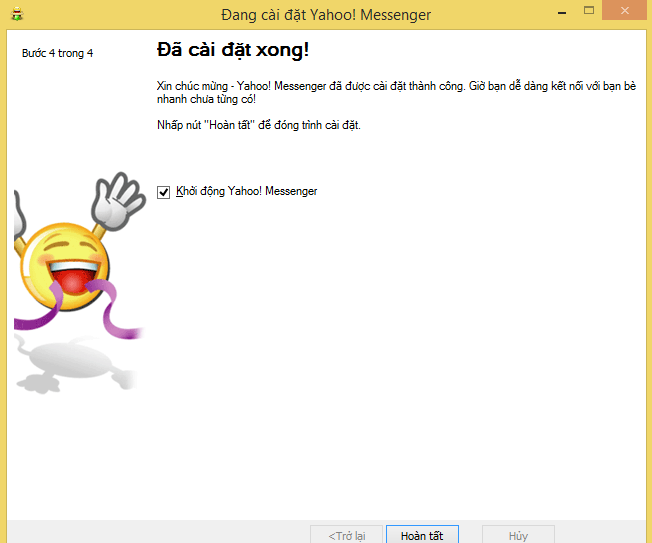Click the Đang cài đặt Yahoo! Messenger window title
Viewport: 652px width, 543px height.
326,15
